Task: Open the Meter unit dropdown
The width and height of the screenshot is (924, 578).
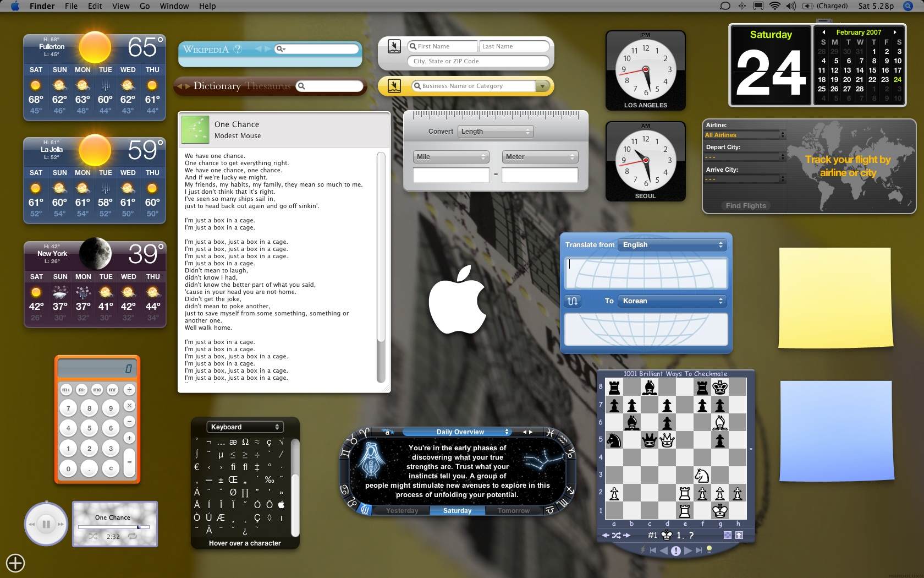Action: click(x=540, y=157)
